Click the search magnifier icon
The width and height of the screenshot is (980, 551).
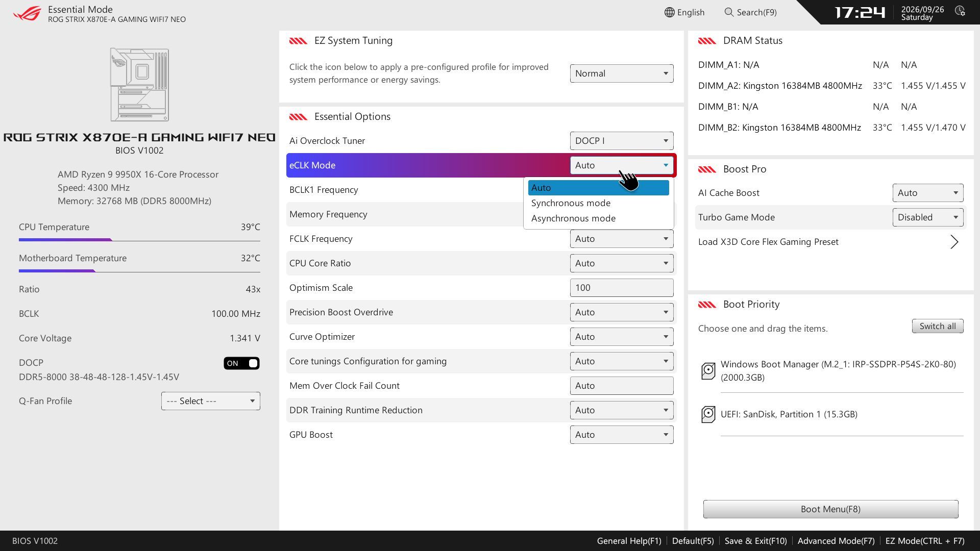click(729, 12)
